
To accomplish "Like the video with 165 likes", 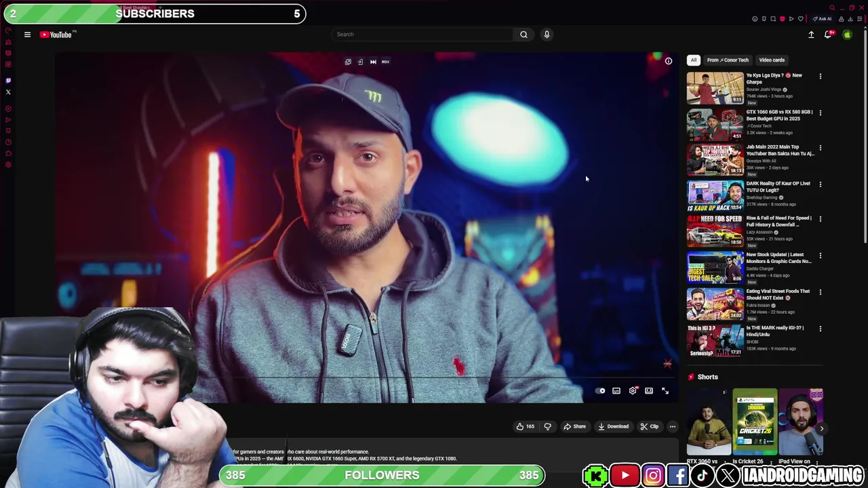I will point(526,426).
